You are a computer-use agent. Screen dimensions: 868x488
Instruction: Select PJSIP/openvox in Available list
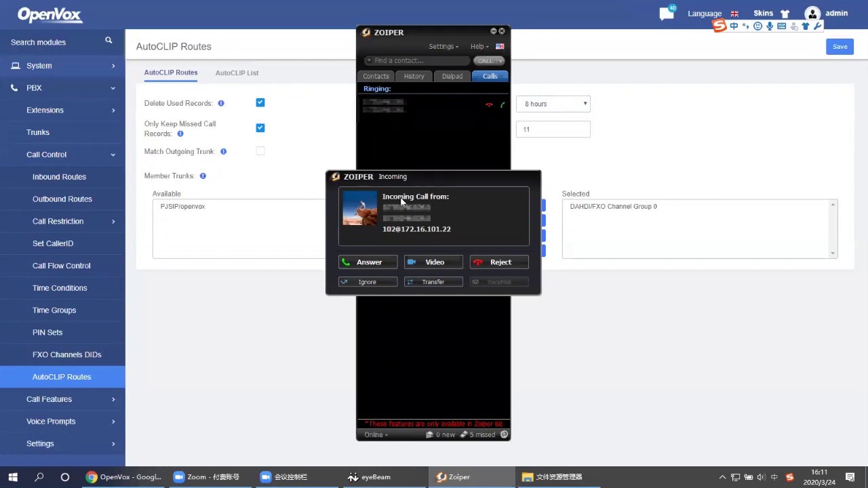click(182, 207)
